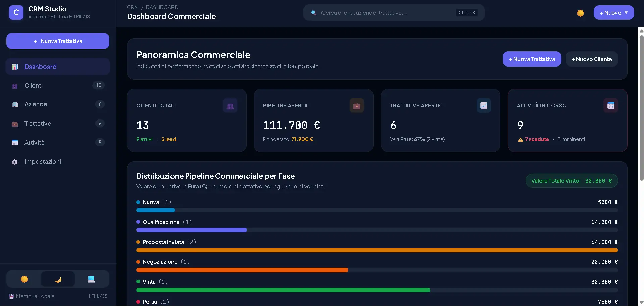Click the CRM breadcrumb link
Viewport: 644px width, 306px height.
click(x=133, y=7)
